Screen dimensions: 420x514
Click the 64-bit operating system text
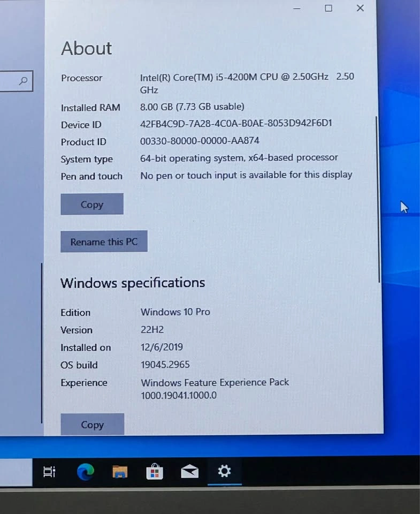[x=192, y=158]
